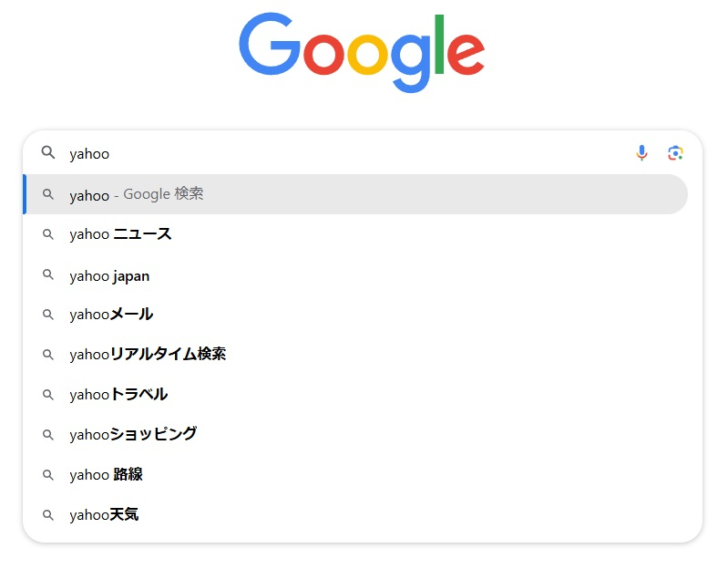Open Google Lens image search icon
Screen dimensions: 728x569
point(675,153)
